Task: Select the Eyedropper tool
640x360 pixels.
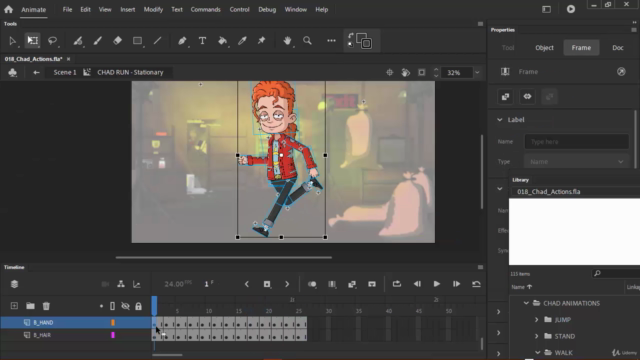Action: 242,40
